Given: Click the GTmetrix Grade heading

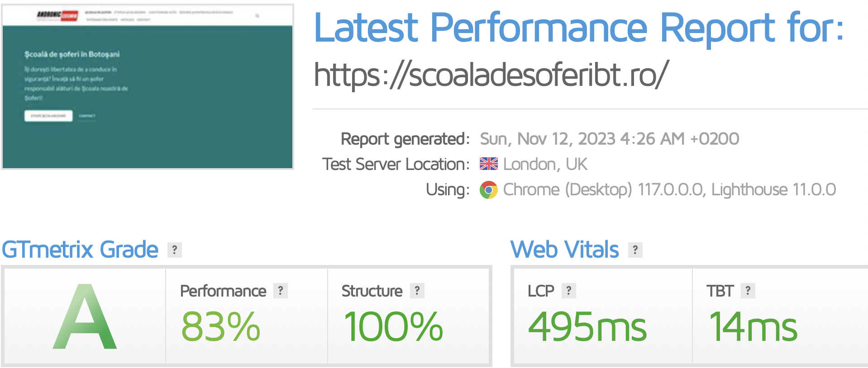Looking at the screenshot, I should 80,250.
